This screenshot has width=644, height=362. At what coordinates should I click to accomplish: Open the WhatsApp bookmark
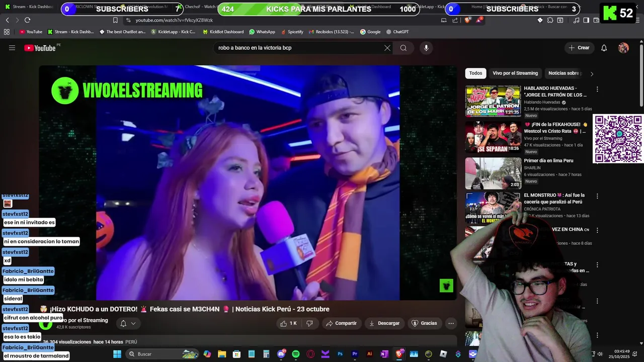point(262,32)
